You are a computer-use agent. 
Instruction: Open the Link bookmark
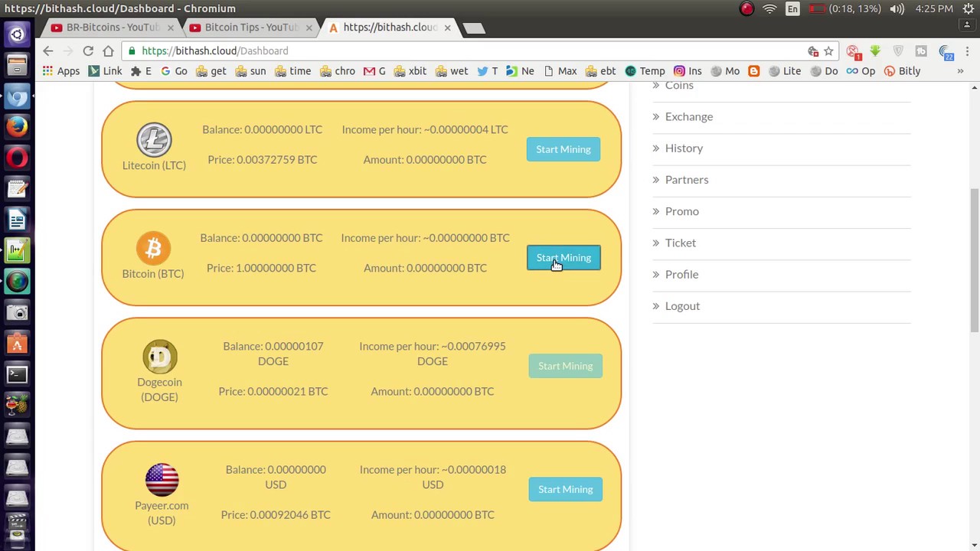coord(105,71)
